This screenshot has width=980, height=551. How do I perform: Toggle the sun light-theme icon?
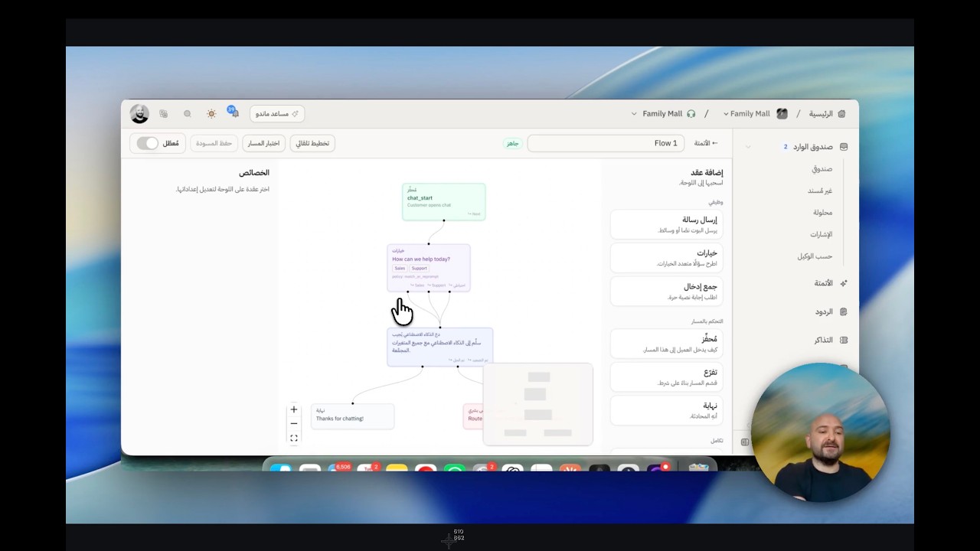pyautogui.click(x=211, y=114)
